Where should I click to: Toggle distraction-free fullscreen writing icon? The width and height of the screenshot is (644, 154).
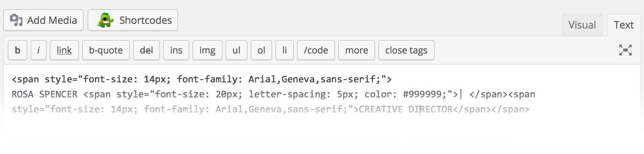pyautogui.click(x=625, y=50)
